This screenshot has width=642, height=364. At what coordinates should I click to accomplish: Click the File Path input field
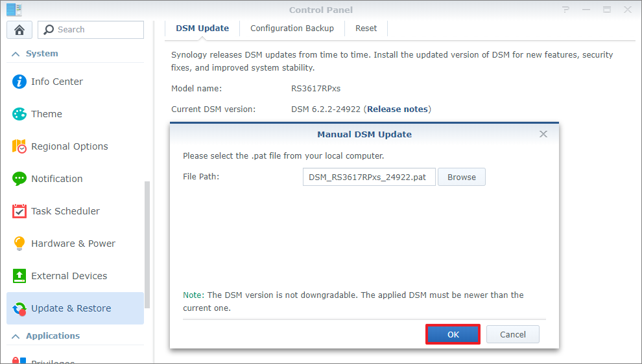368,177
